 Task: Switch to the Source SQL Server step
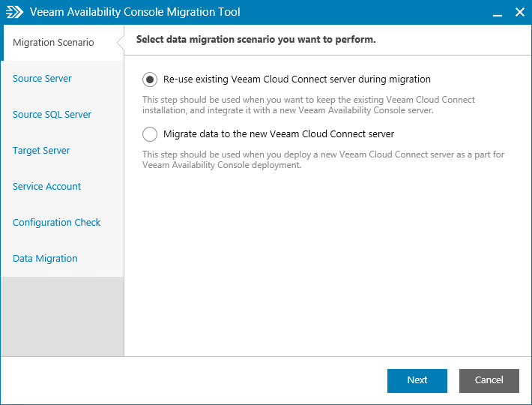[x=52, y=115]
